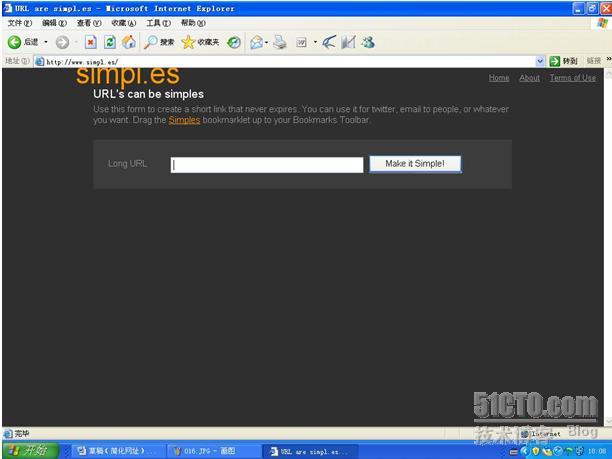Click the 开始 Start button
The image size is (612, 459).
coord(30,451)
